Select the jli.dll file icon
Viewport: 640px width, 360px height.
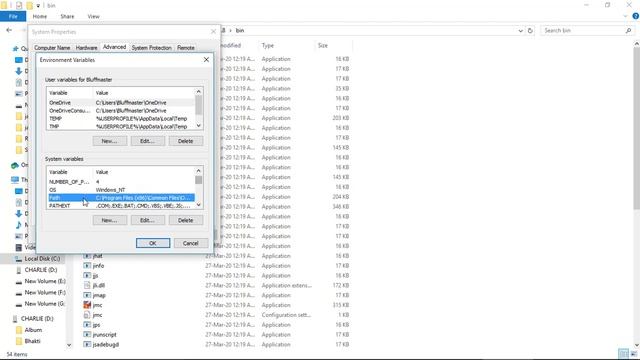click(x=87, y=285)
